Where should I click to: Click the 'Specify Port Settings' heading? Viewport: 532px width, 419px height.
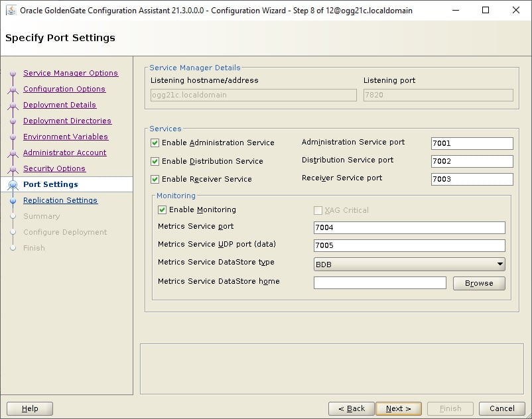click(60, 38)
